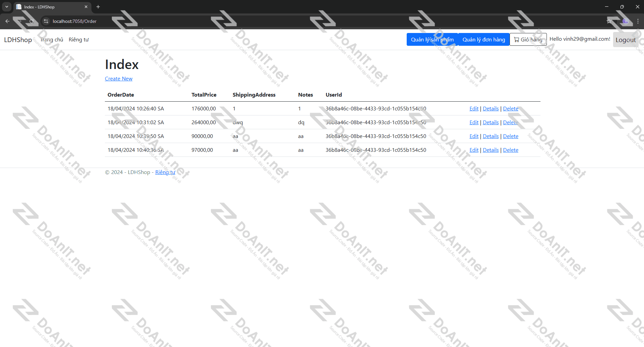Image resolution: width=644 pixels, height=347 pixels.
Task: Click the Create New link
Action: tap(119, 79)
